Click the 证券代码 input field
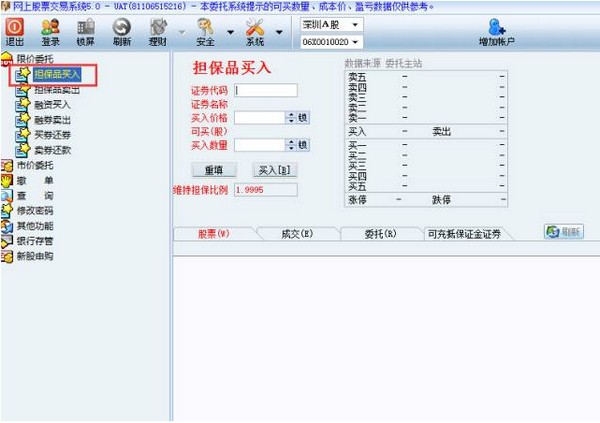Viewport: 600px width, 423px height. coord(266,90)
